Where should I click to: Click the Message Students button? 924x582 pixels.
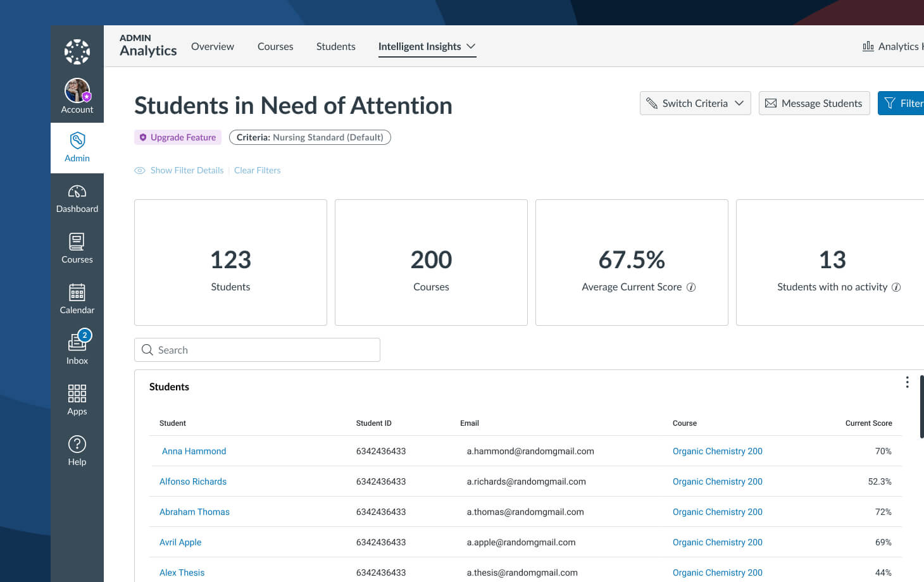coord(814,103)
